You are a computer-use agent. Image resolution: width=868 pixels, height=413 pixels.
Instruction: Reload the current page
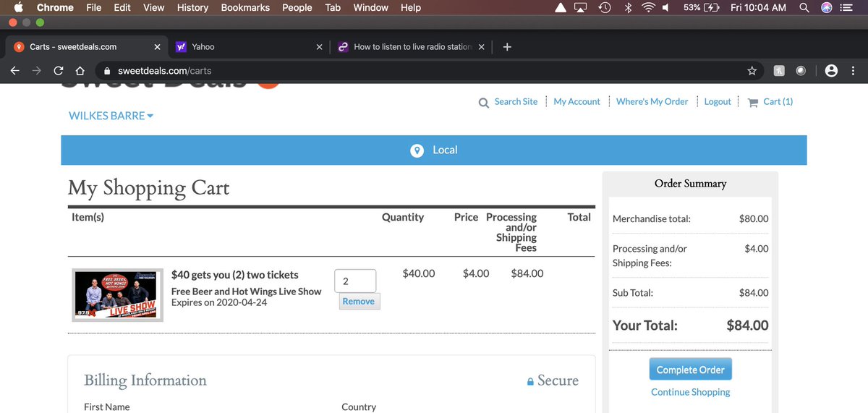[x=59, y=71]
